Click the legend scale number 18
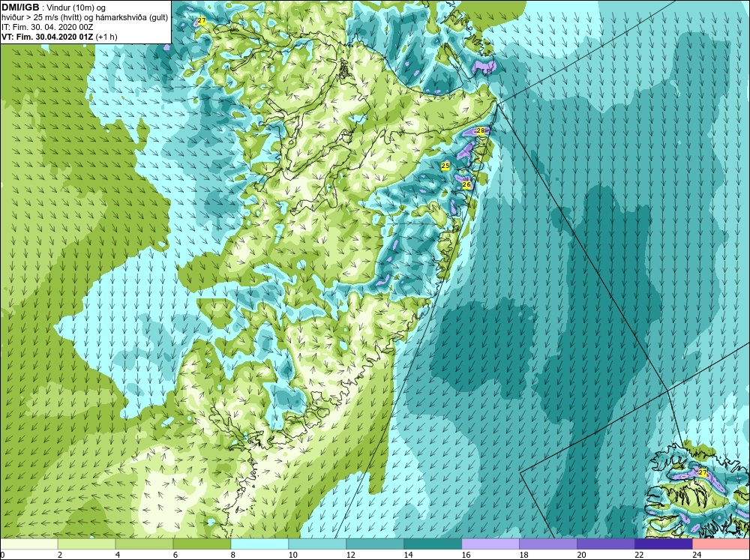Screen dimensions: 750x560 (x=523, y=555)
